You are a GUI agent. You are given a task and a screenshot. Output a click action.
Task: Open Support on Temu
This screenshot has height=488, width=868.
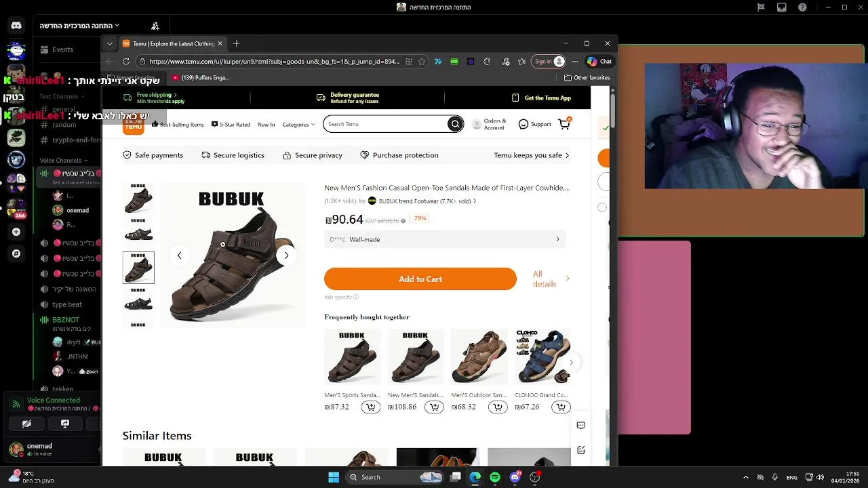tap(534, 124)
